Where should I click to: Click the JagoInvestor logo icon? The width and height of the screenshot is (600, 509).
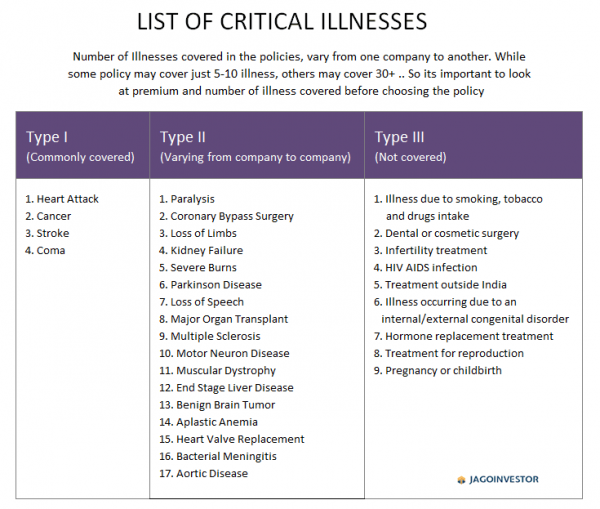click(461, 480)
